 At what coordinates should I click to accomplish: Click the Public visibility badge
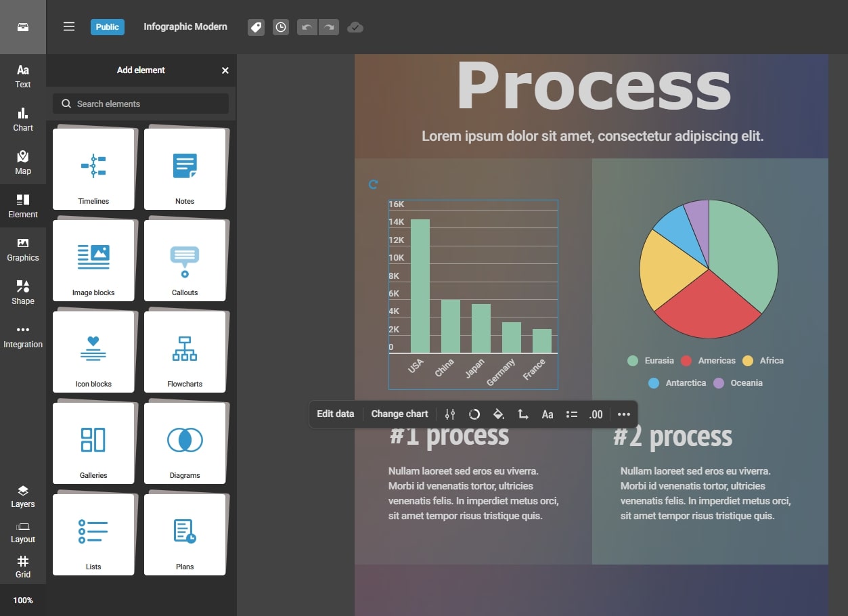(108, 27)
